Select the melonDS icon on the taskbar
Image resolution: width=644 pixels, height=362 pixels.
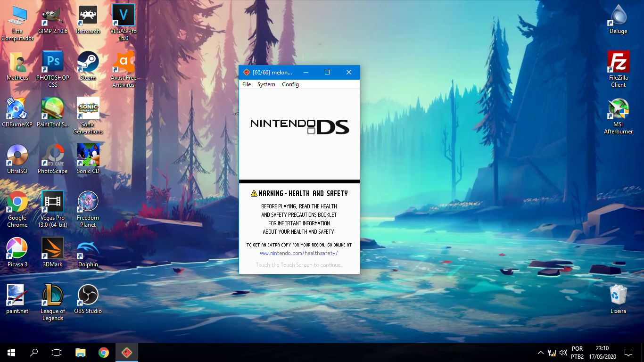point(126,352)
